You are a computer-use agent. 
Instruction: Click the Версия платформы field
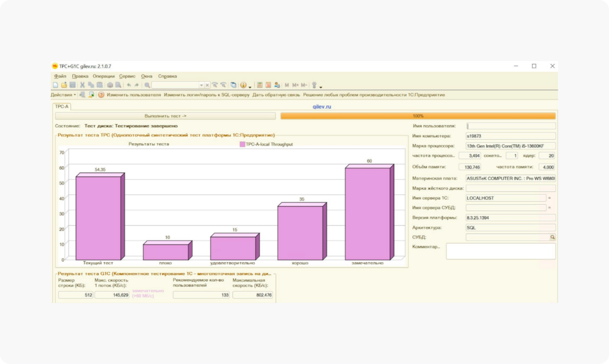510,218
